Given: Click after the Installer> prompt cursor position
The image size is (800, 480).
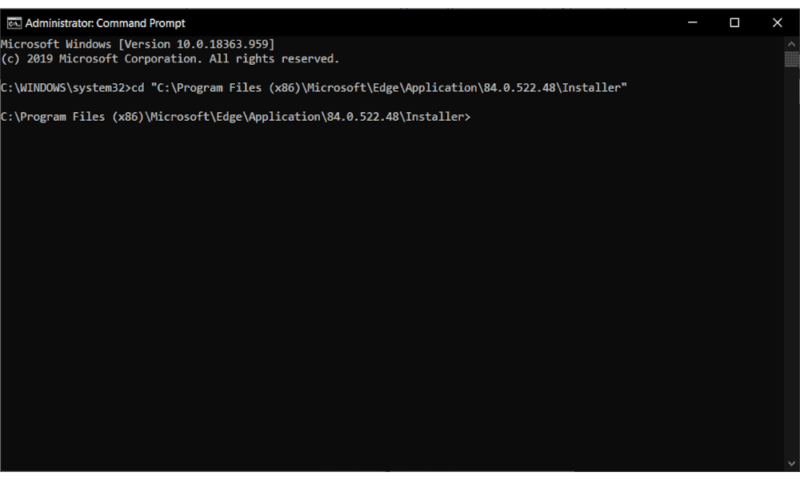Looking at the screenshot, I should point(473,117).
